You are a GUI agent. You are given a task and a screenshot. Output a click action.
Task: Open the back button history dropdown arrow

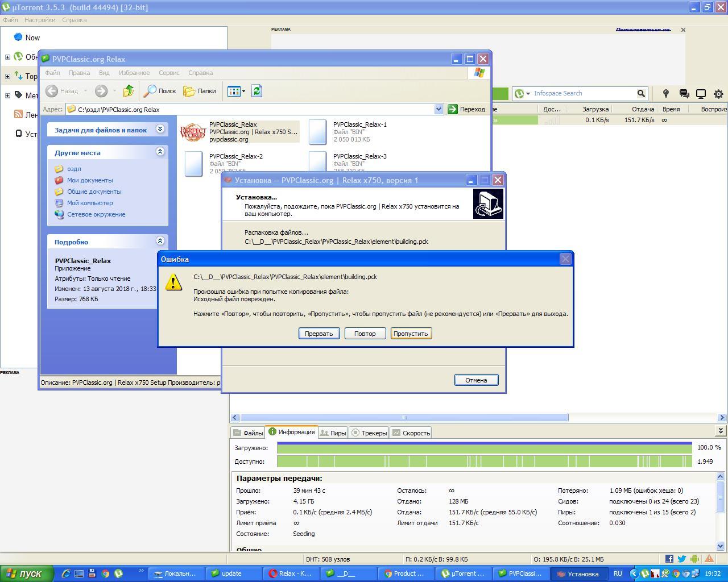pyautogui.click(x=85, y=91)
